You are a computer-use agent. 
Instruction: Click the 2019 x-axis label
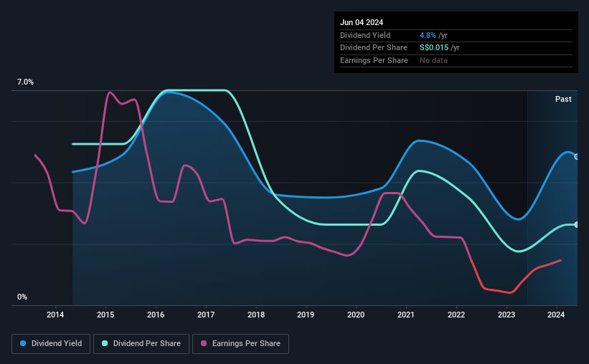pos(306,315)
